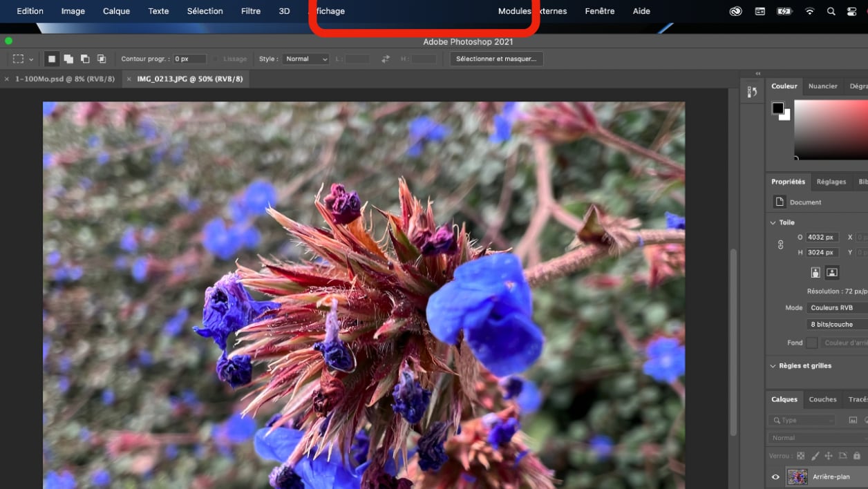Toggle lock all padlock for the layer
This screenshot has width=868, height=489.
tap(857, 456)
